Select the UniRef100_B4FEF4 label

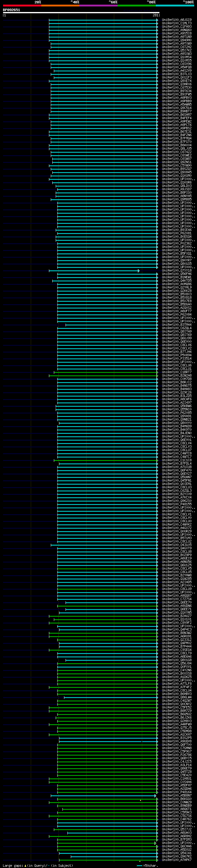click(x=177, y=118)
